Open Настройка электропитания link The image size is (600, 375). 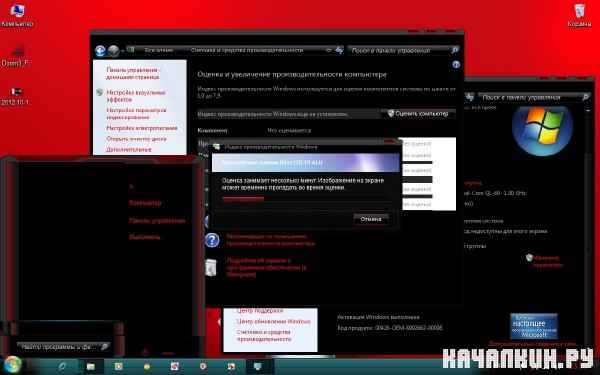pos(142,128)
